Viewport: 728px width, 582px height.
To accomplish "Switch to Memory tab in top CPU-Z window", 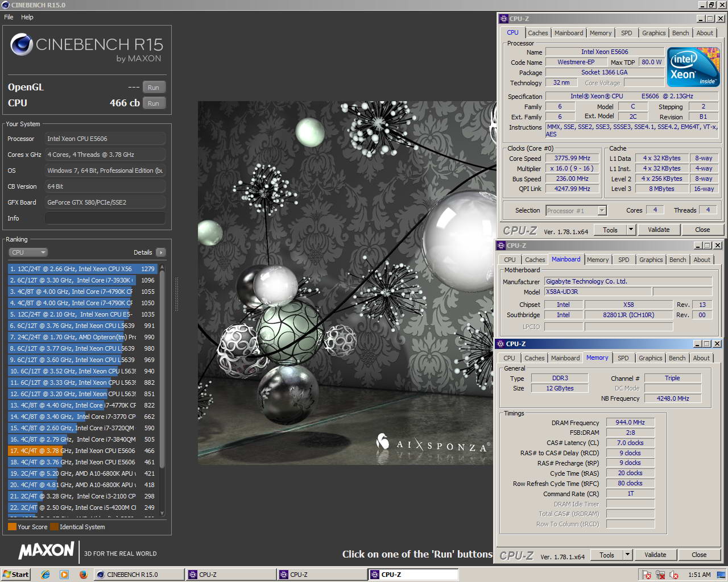I will [601, 33].
